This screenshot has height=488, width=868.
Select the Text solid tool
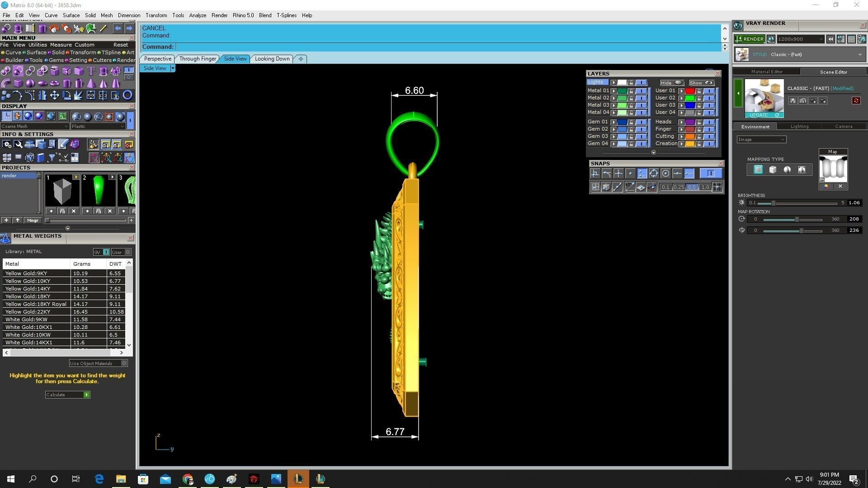click(x=91, y=71)
